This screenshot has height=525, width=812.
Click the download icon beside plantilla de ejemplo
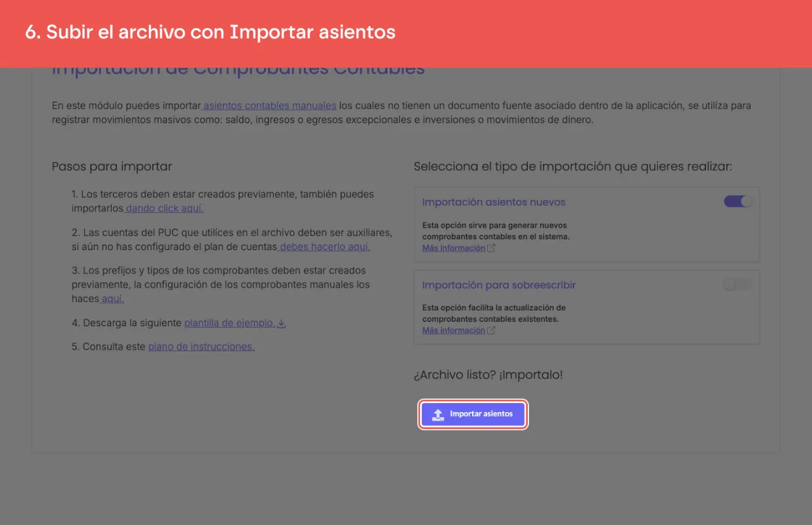pyautogui.click(x=282, y=324)
